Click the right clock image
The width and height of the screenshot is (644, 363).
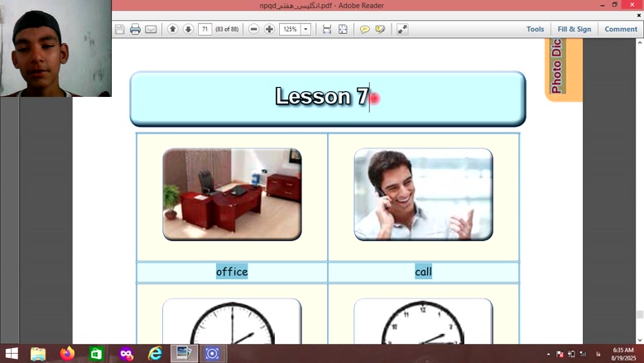pos(423,322)
